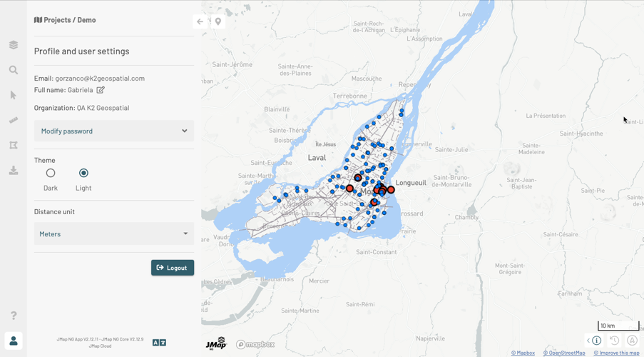Select the Dark theme radio button

(x=51, y=173)
